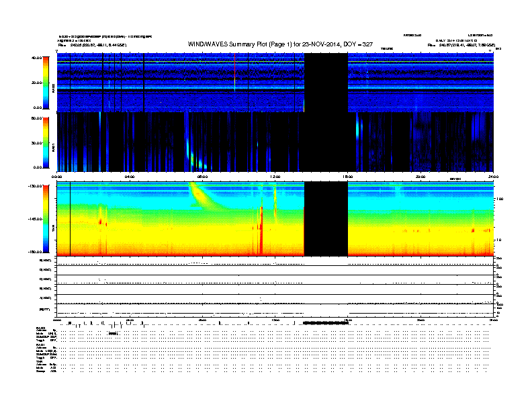Click the thick black gap bar in status track
532x411 pixels.
coord(326,323)
